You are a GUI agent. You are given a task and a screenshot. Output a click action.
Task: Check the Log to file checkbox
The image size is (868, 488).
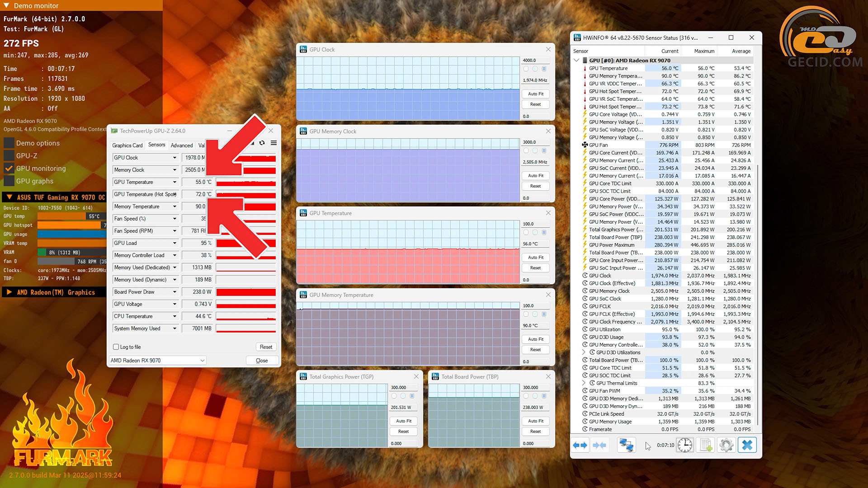point(116,347)
